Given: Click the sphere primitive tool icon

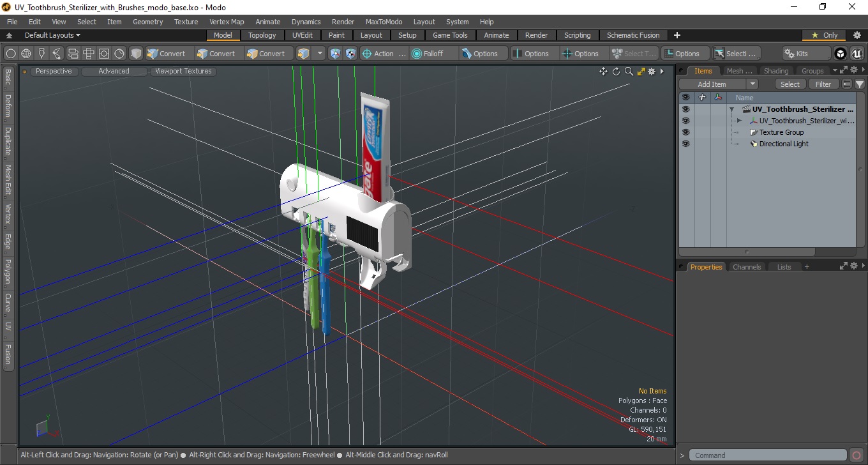Looking at the screenshot, I should click(11, 54).
